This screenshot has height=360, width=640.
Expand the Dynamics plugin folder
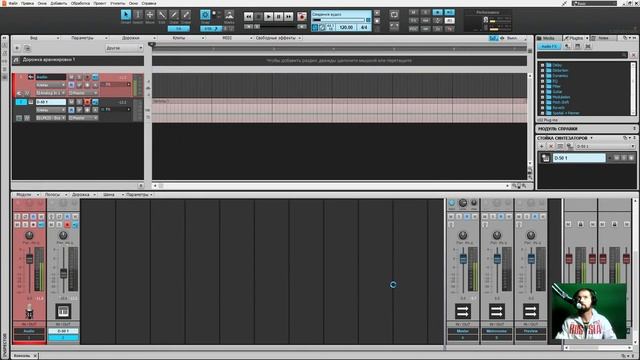pos(542,76)
